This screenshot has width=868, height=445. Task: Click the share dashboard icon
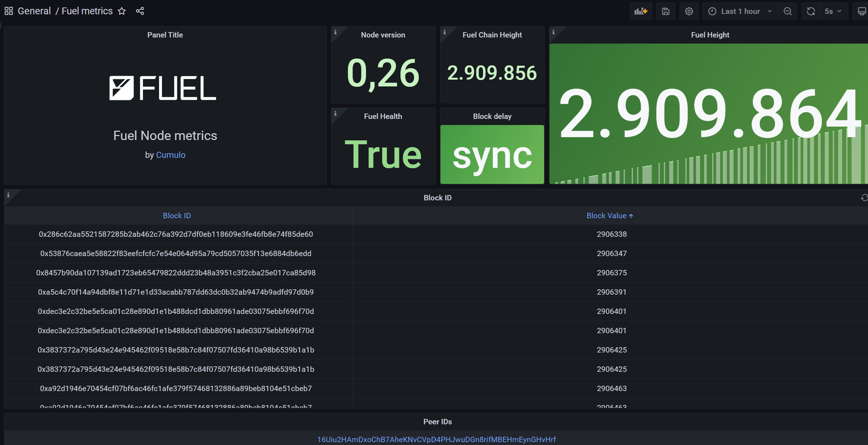tap(140, 11)
